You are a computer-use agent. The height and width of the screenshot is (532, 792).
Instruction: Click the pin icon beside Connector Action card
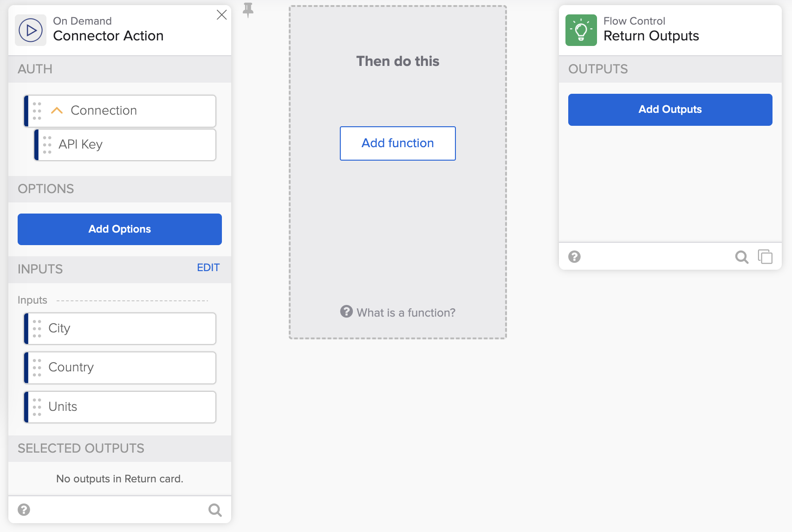248,10
